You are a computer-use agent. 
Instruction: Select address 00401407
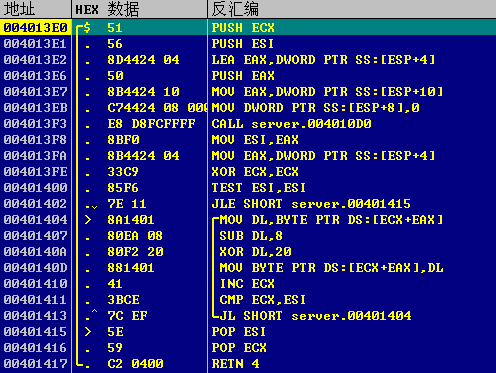35,236
